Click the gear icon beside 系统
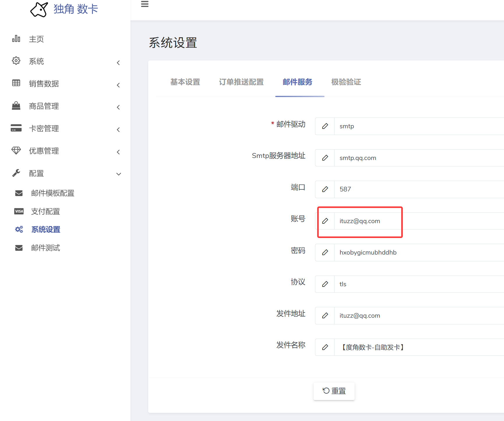The height and width of the screenshot is (421, 504). point(16,61)
